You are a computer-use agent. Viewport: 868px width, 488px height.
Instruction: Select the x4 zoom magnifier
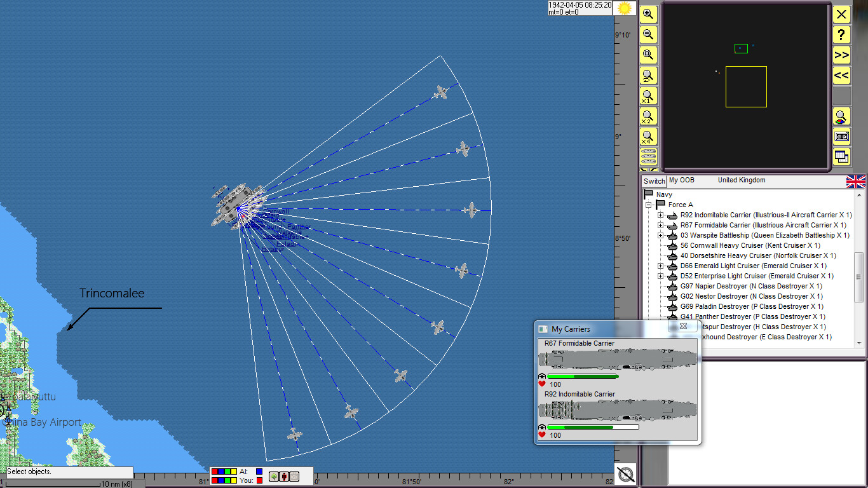pyautogui.click(x=649, y=137)
